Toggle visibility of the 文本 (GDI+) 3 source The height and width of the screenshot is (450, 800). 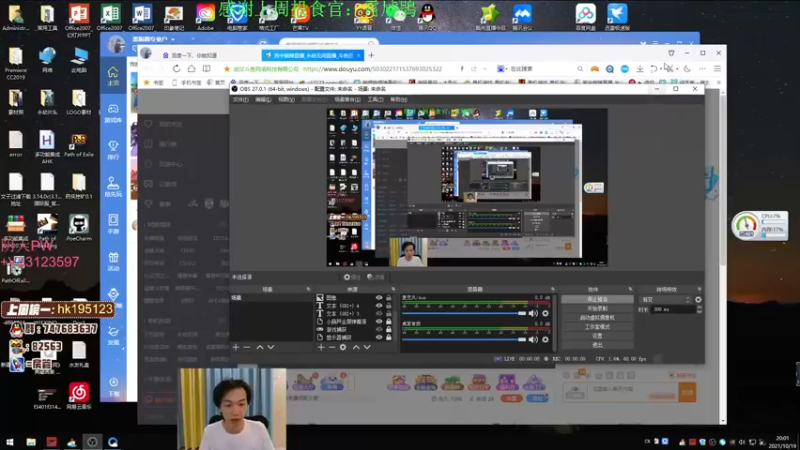pos(379,313)
